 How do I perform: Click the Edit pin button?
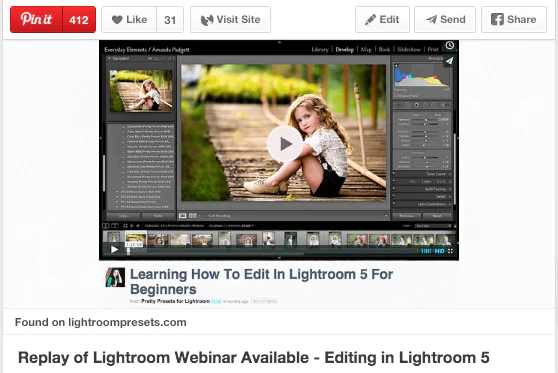click(x=382, y=19)
